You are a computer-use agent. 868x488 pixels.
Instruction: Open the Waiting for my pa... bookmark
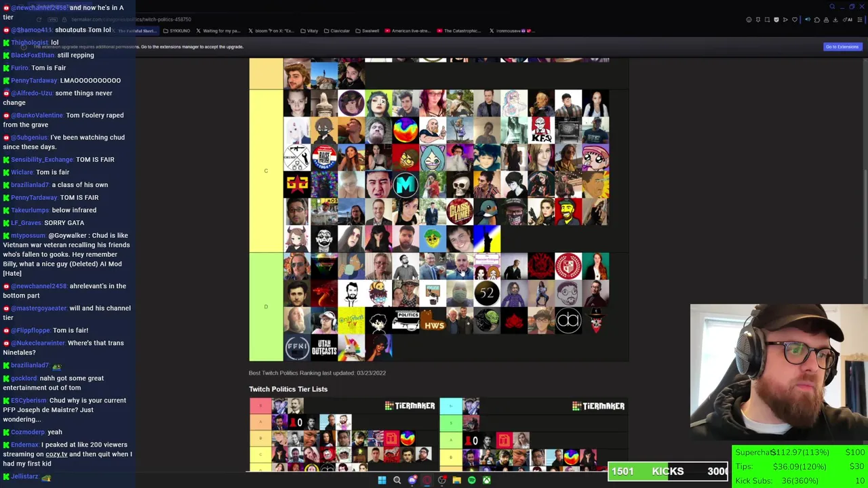click(x=218, y=30)
